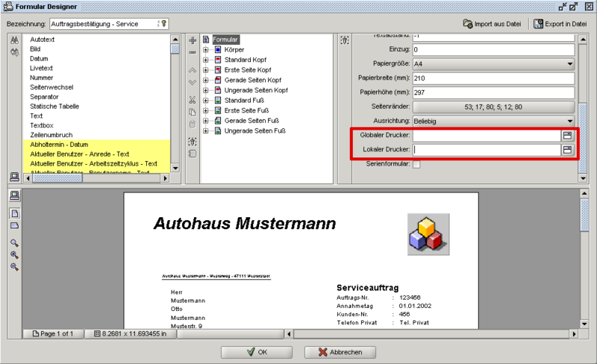The width and height of the screenshot is (597, 364).
Task: Click the scissors cut icon
Action: coord(192,99)
